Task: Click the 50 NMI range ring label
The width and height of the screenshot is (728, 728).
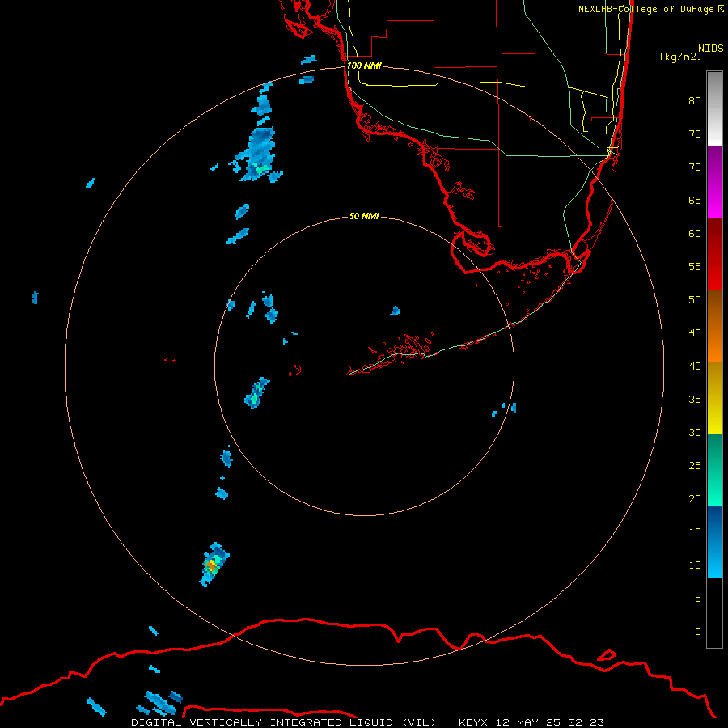Action: [364, 216]
